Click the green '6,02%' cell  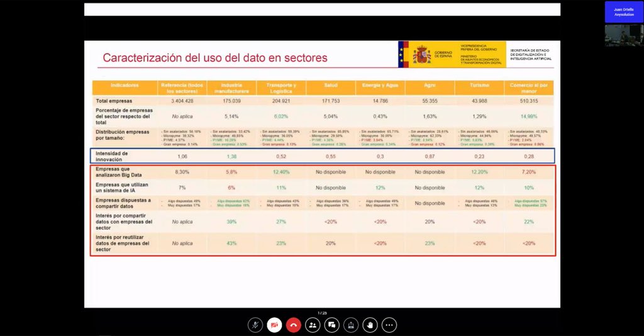pos(281,116)
